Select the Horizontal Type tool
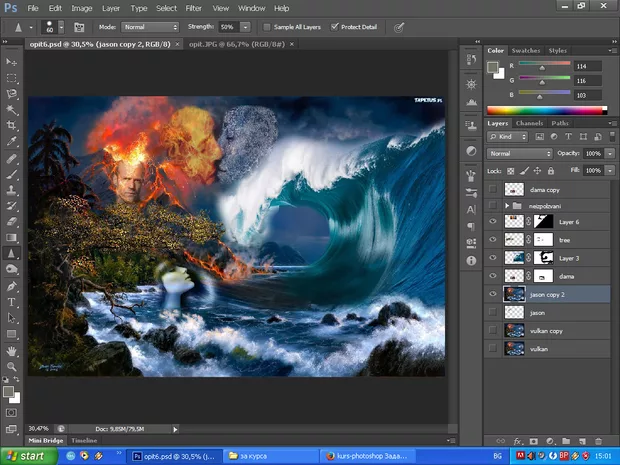The width and height of the screenshot is (620, 465). [x=12, y=302]
